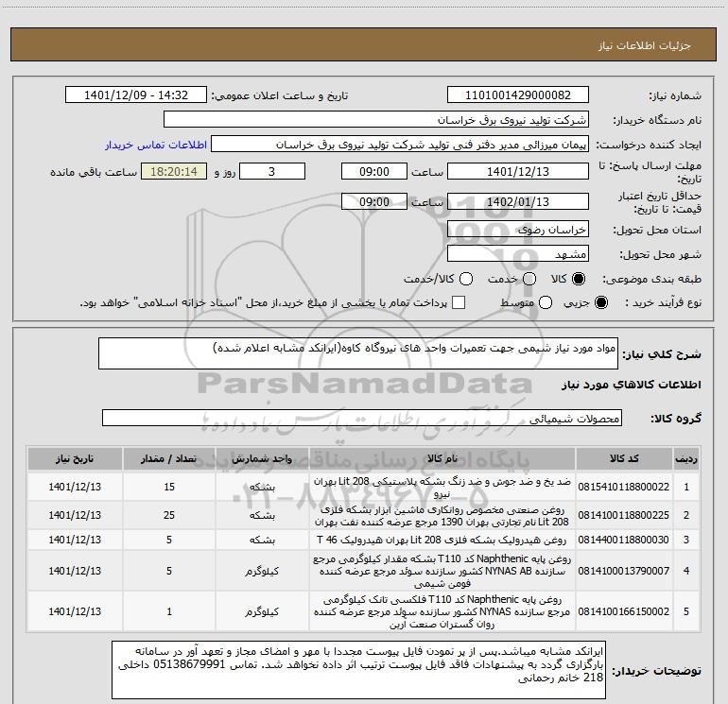
Task: Click the price validity date 1402/01/13
Action: click(x=518, y=201)
